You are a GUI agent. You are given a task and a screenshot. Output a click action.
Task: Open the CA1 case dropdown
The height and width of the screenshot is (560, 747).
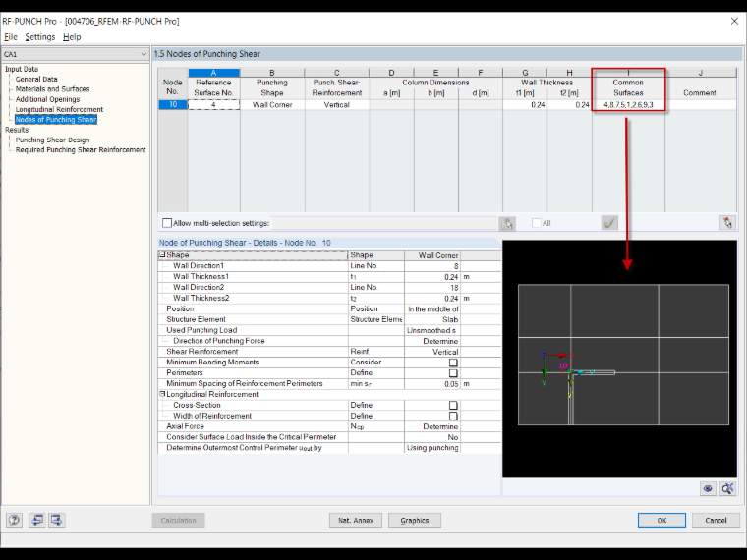pyautogui.click(x=76, y=54)
